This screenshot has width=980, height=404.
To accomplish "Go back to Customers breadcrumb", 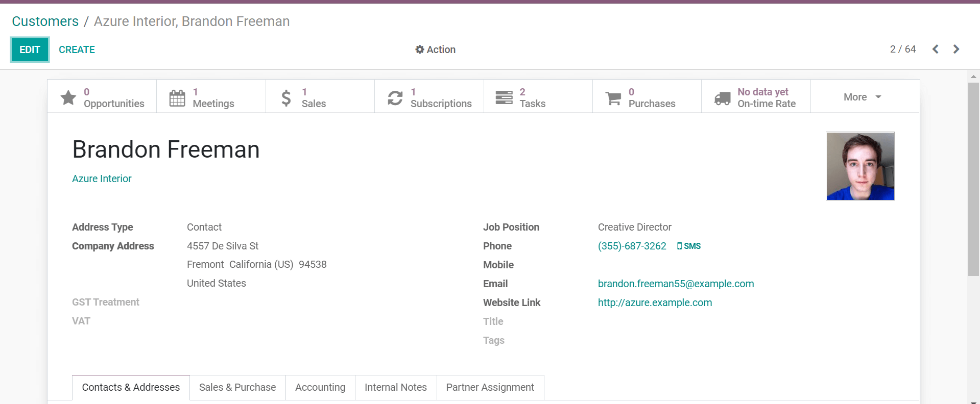I will pos(45,21).
